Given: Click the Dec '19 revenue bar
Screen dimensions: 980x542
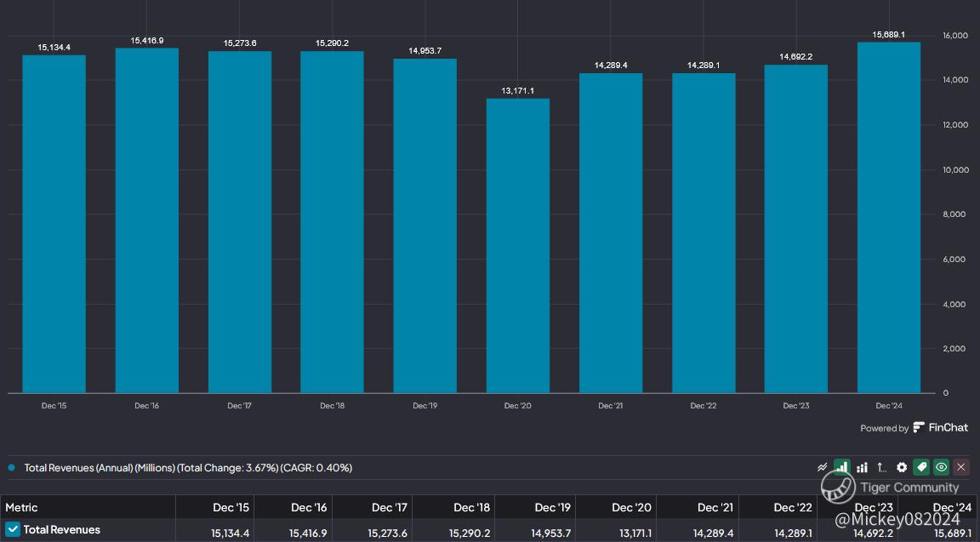Looking at the screenshot, I should [425, 226].
